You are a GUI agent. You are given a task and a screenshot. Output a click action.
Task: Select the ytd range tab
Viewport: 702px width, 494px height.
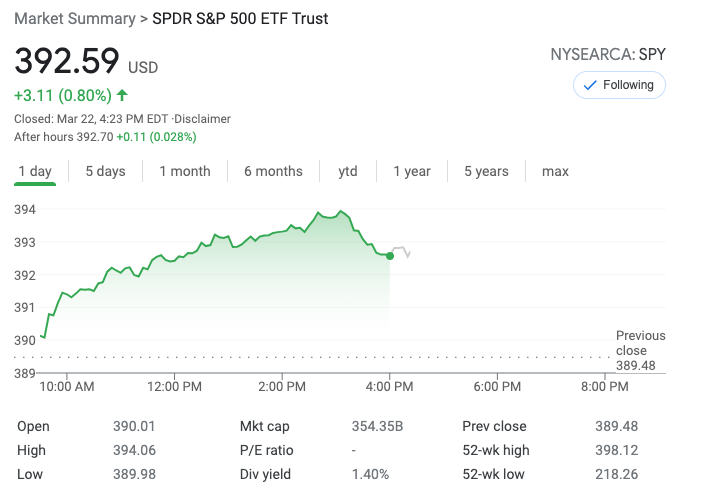[348, 171]
